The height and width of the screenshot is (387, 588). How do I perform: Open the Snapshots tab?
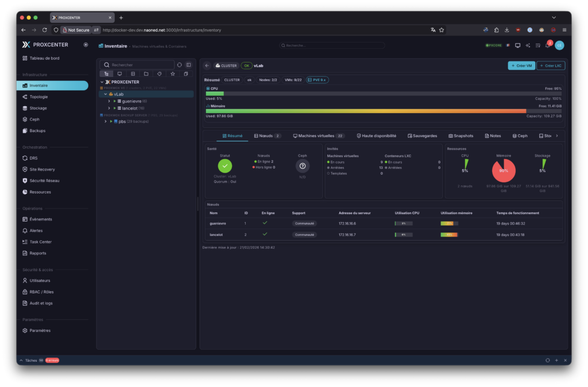pyautogui.click(x=461, y=136)
